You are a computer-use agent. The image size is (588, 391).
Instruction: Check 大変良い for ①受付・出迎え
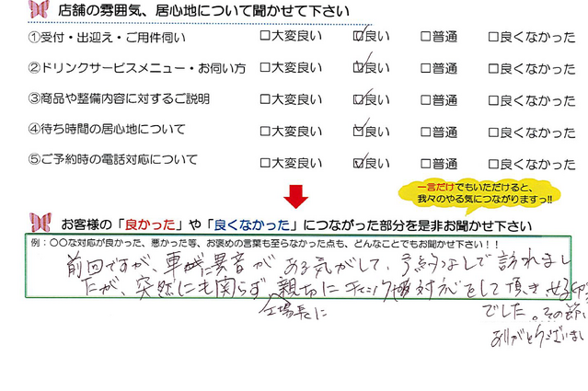(x=265, y=38)
